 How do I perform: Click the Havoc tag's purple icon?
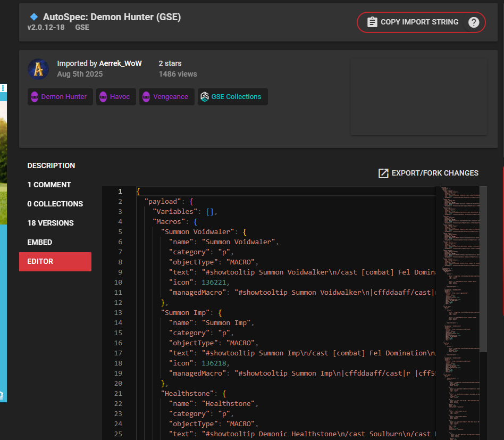click(x=103, y=97)
